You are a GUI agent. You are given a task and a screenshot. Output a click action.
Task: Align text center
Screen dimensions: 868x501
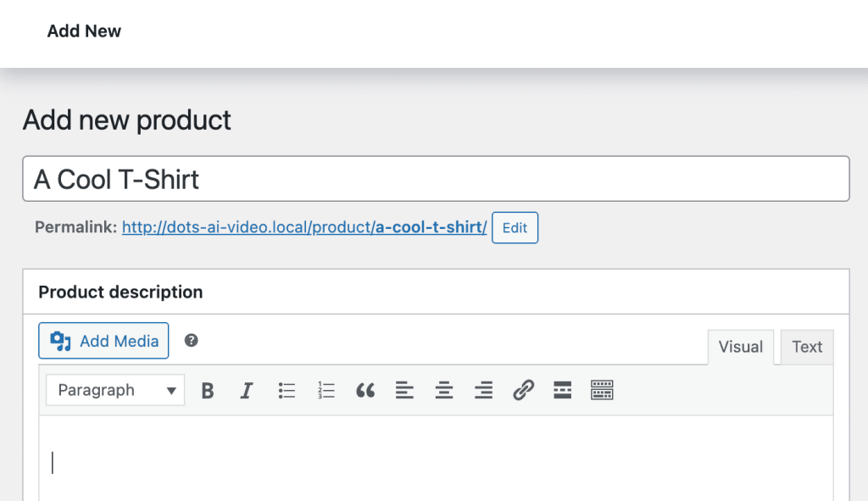[444, 390]
